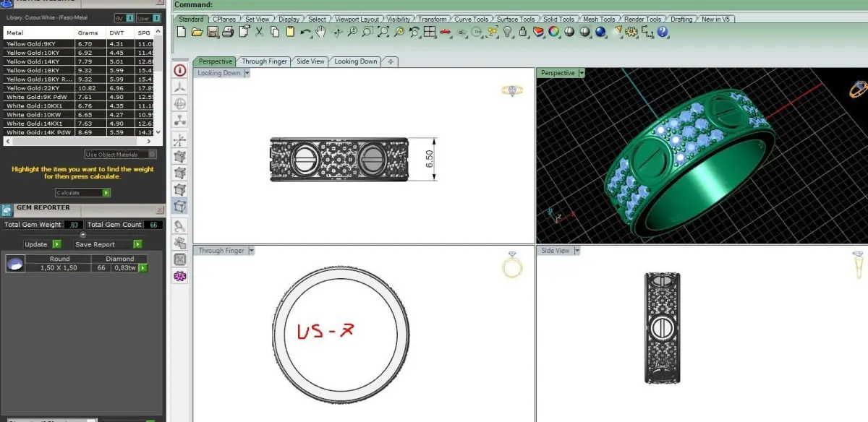This screenshot has width=868, height=422.
Task: Open the Looking Down viewport dropdown arrow
Action: point(247,73)
